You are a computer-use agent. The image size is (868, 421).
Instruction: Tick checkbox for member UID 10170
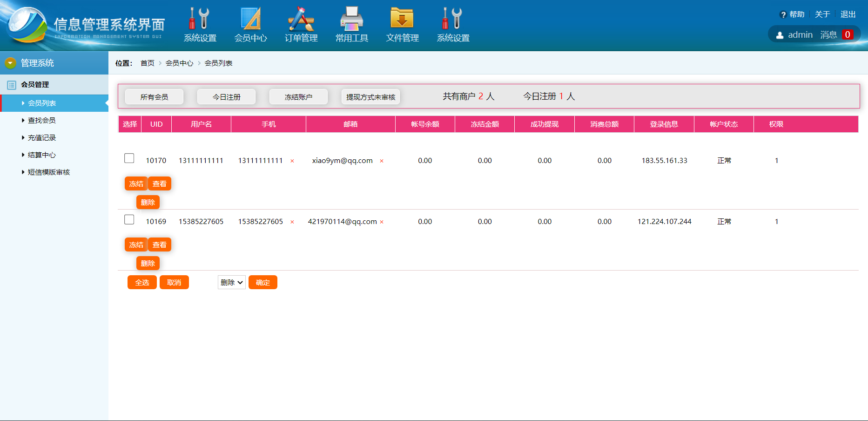(x=129, y=158)
